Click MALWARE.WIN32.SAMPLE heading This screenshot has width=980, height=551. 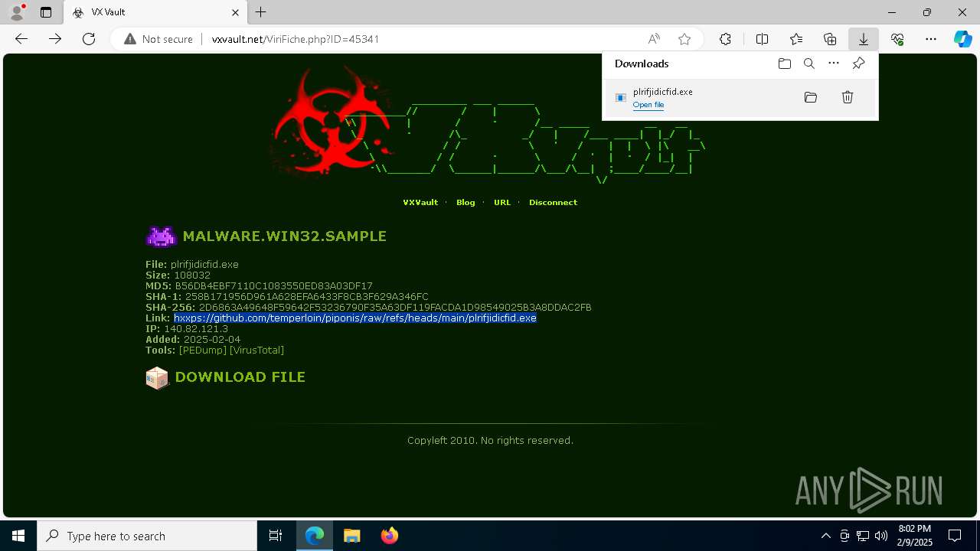[284, 236]
